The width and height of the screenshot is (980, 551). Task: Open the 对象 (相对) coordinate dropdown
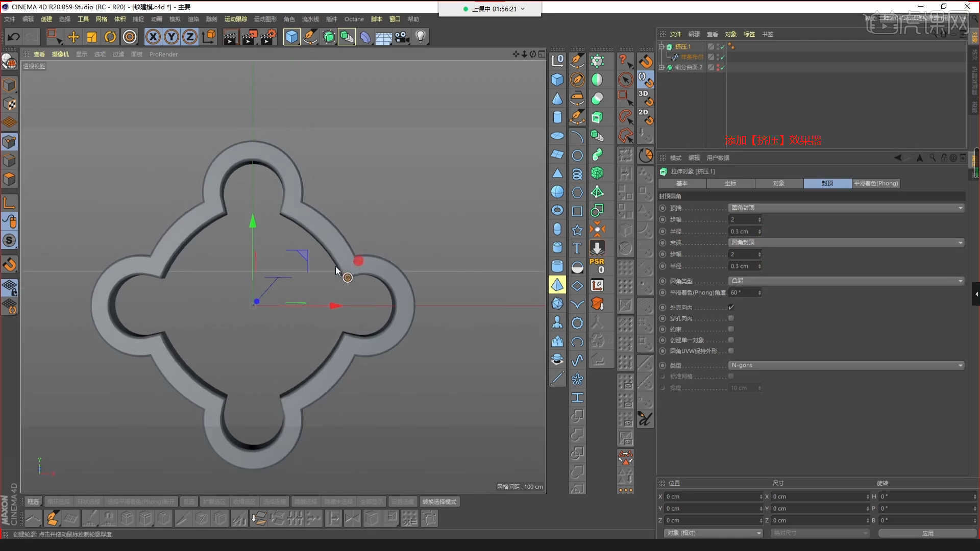coord(714,533)
